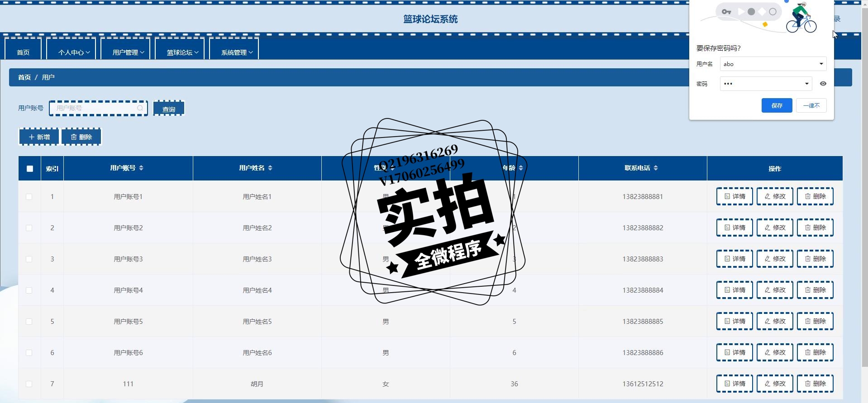
Task: Click 修改 for 用户账号2
Action: pos(775,228)
